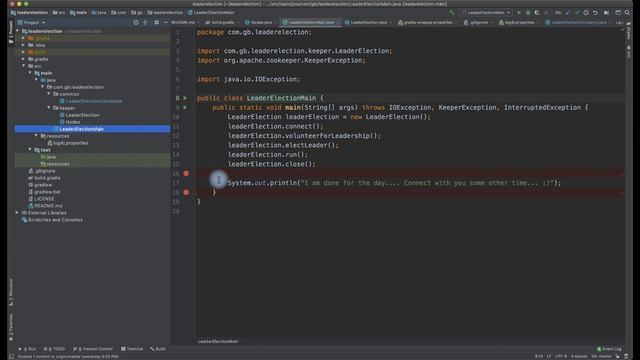The image size is (640, 360).
Task: Open Search Everywhere with the magnifier icon
Action: (x=627, y=13)
